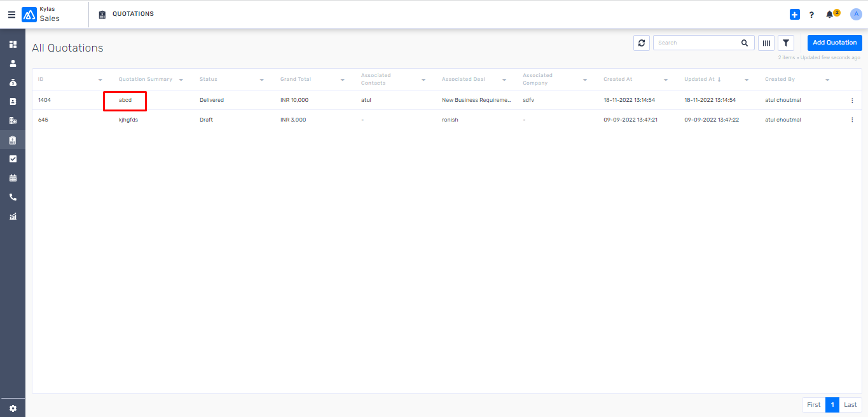Go to the Last page

pos(850,405)
